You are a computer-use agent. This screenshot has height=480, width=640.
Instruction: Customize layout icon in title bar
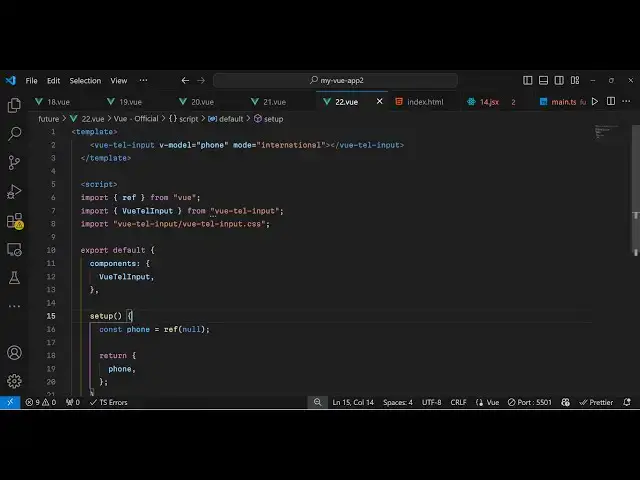click(x=575, y=80)
